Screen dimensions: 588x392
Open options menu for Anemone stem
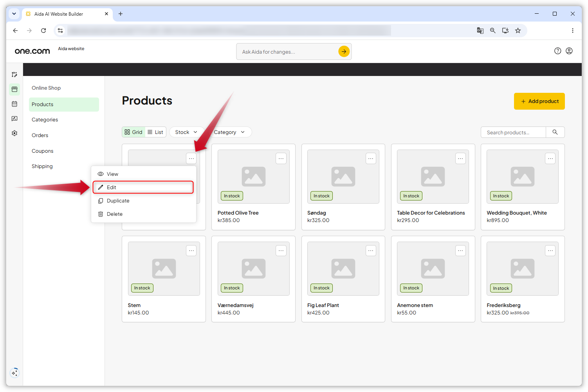(460, 251)
